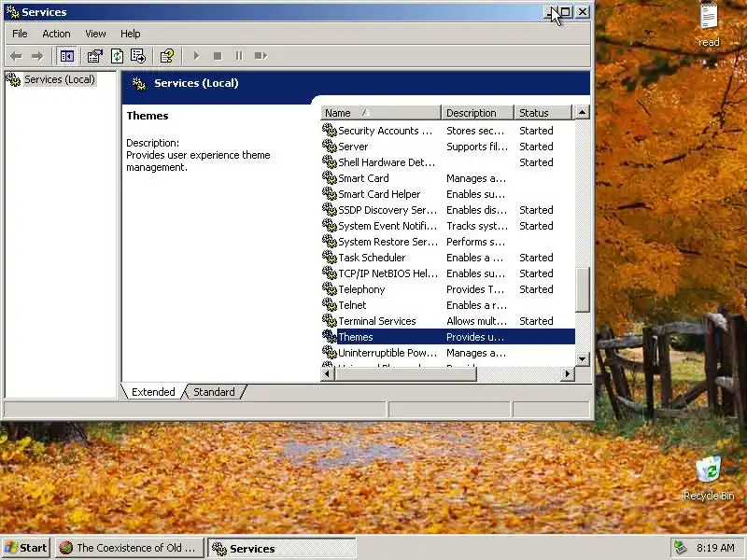
Task: Click the horizontal scroll left arrow
Action: pyautogui.click(x=328, y=374)
